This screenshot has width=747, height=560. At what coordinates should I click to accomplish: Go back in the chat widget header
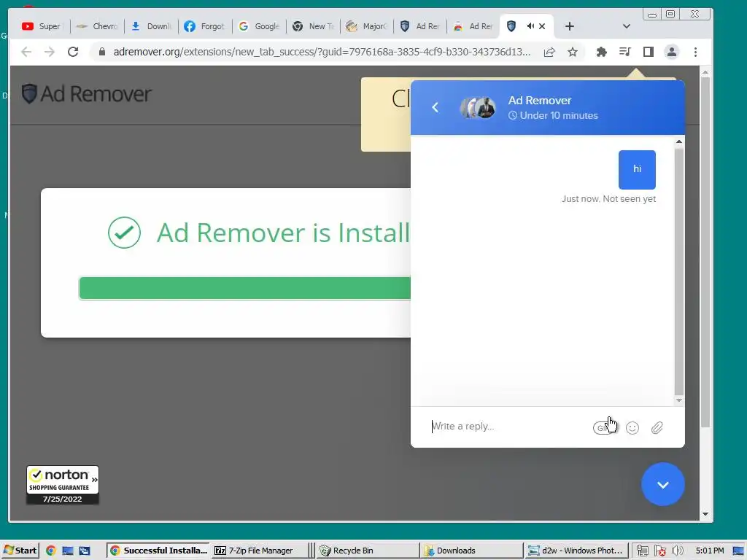click(x=435, y=108)
